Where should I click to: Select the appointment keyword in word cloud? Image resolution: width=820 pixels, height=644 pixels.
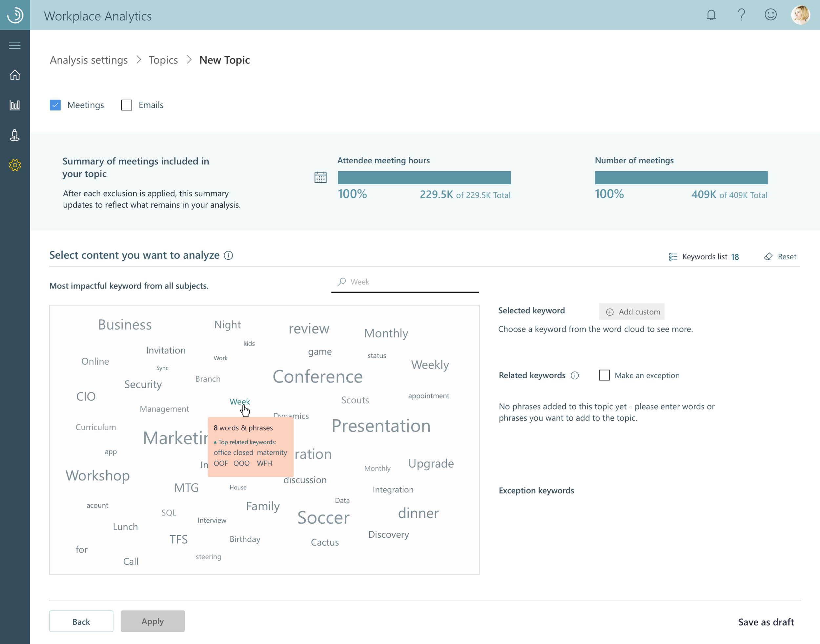428,396
